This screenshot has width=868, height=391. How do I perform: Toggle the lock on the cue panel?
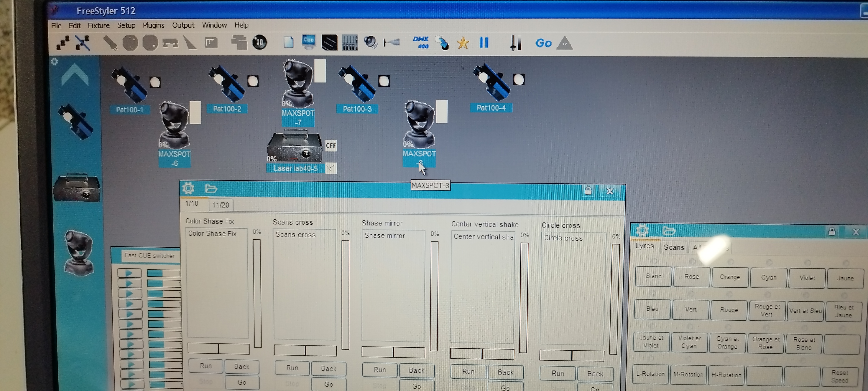588,191
